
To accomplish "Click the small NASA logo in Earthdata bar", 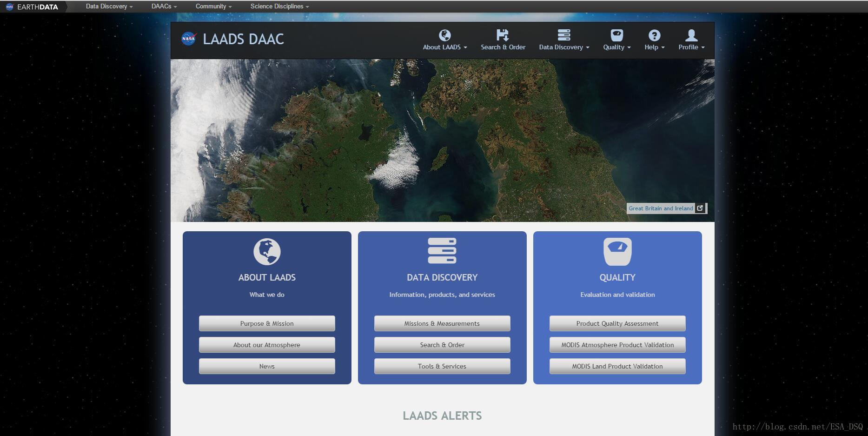I will pyautogui.click(x=10, y=7).
